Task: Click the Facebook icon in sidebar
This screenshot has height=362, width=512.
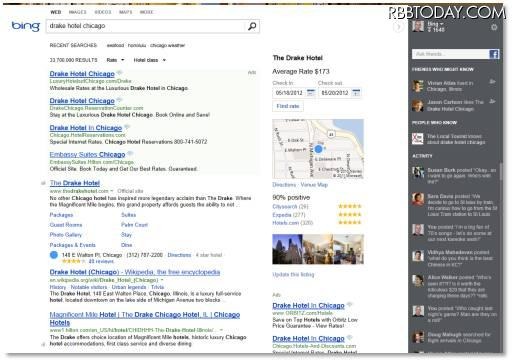Action: 494,54
